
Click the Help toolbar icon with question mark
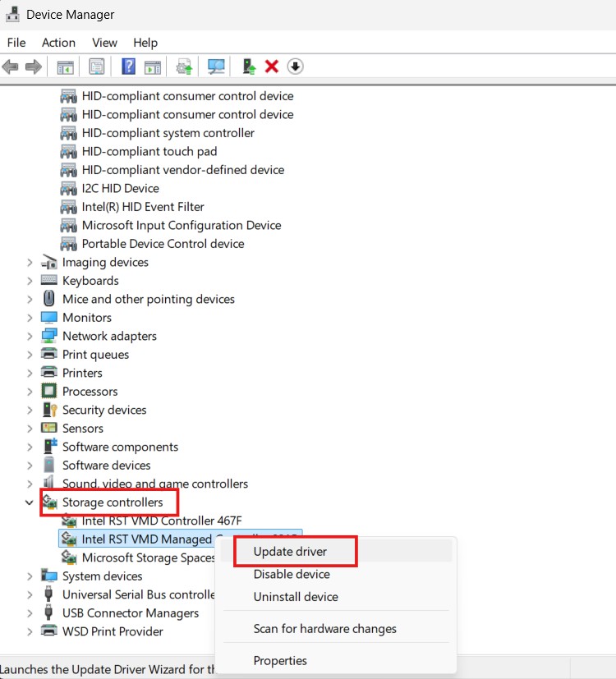[129, 67]
